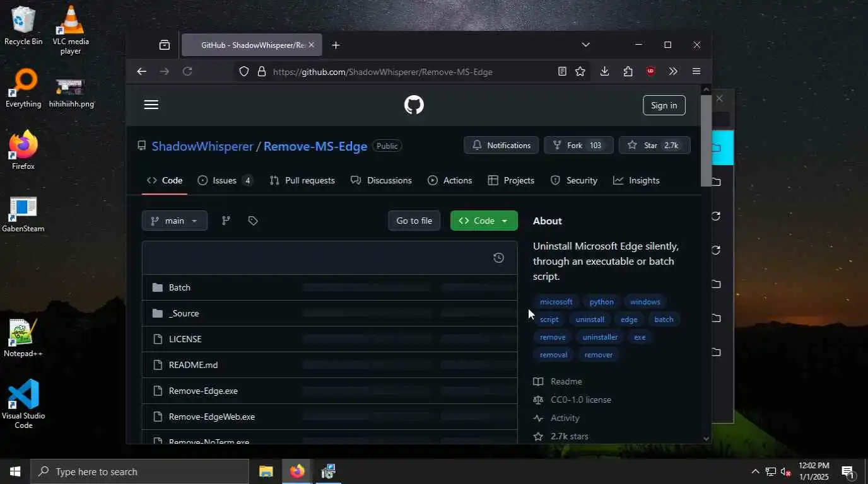Open the green Code dropdown
The image size is (868, 484).
click(484, 221)
